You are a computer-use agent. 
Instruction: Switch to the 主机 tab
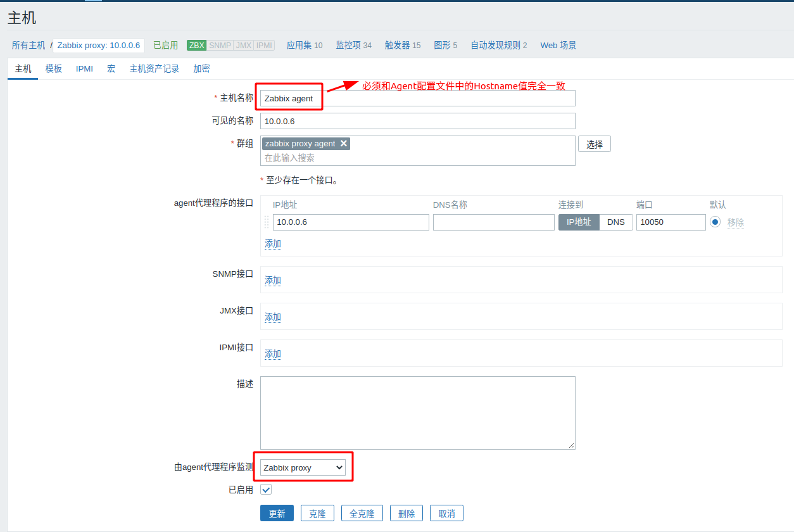[x=23, y=68]
